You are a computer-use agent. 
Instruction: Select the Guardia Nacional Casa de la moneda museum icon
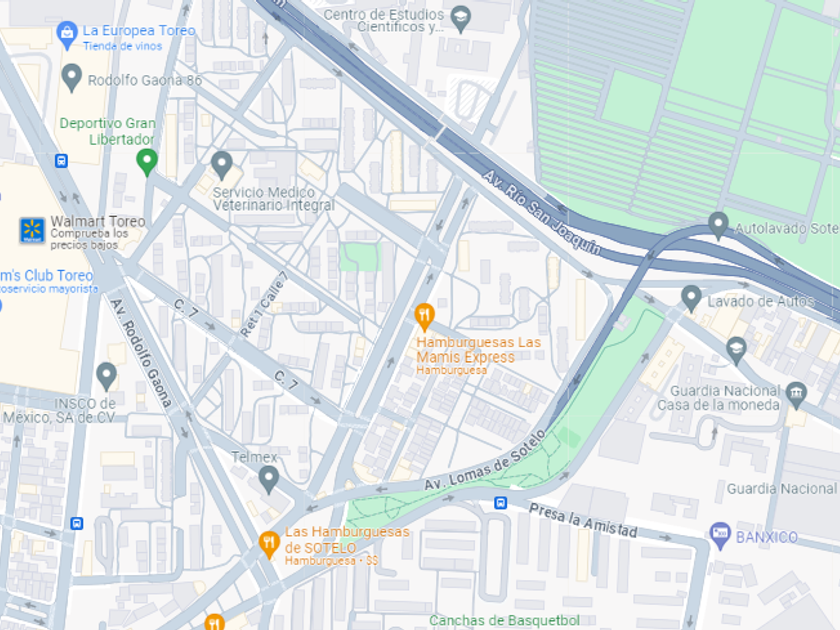796,396
